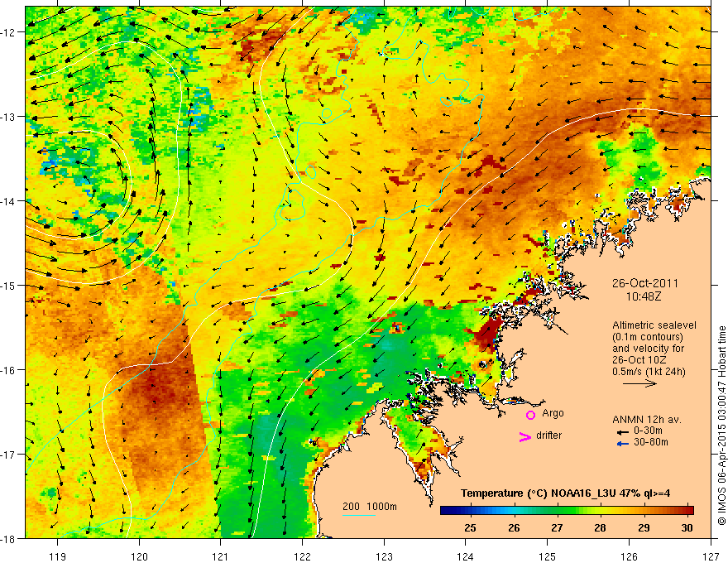Click the -15 latitude axis label
Viewport: 728px width, 563px height.
(x=9, y=286)
